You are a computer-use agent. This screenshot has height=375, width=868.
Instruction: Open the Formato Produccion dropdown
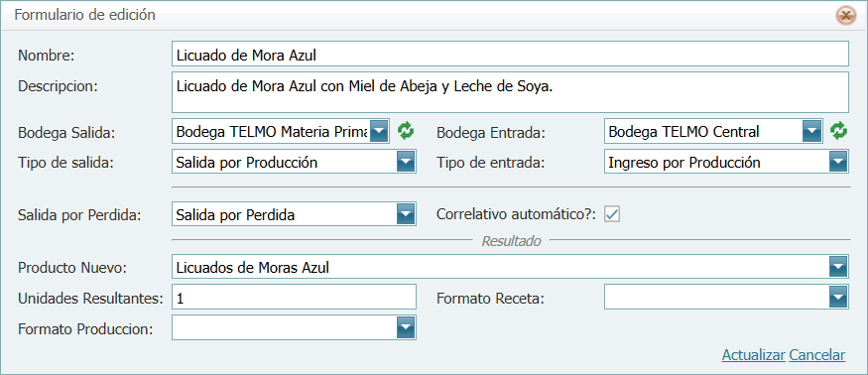pyautogui.click(x=406, y=328)
